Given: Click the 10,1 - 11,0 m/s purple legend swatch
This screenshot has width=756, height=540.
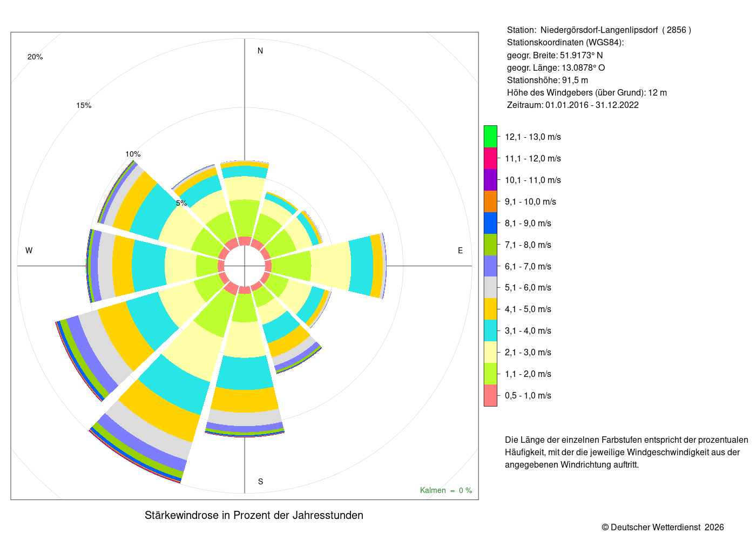Looking at the screenshot, I should [490, 180].
